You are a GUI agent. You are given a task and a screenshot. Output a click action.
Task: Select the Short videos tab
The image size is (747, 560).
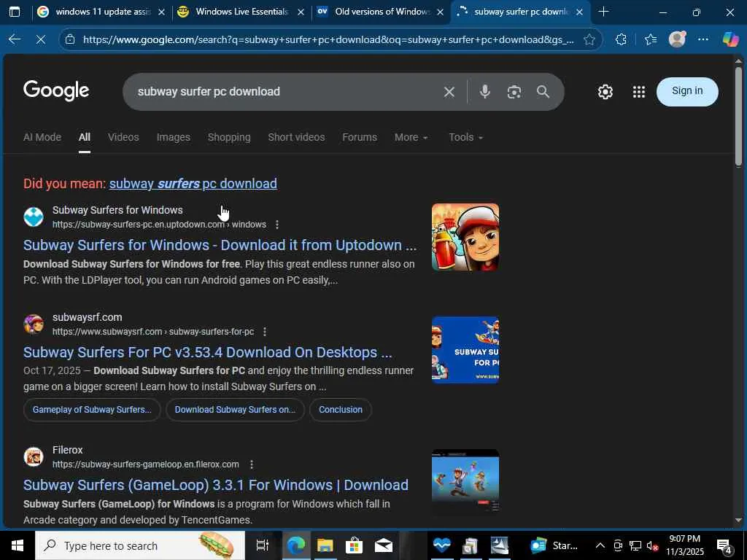(x=296, y=137)
